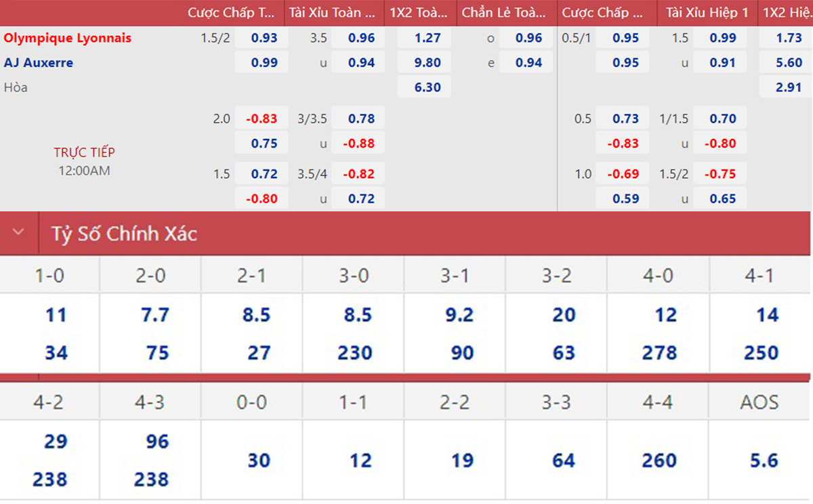Pick first-half 1X2 home odds 1.73

click(789, 38)
